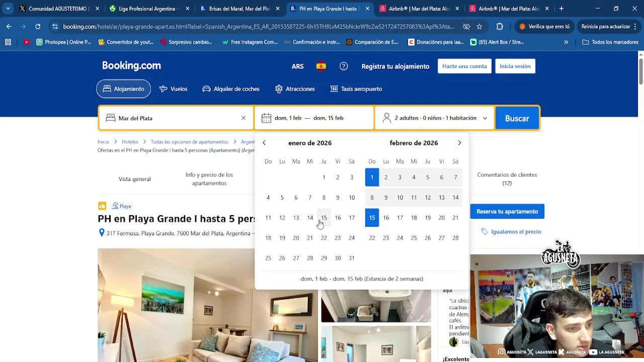Change currency ARS
Screen dimensions: 644x362
click(x=297, y=66)
